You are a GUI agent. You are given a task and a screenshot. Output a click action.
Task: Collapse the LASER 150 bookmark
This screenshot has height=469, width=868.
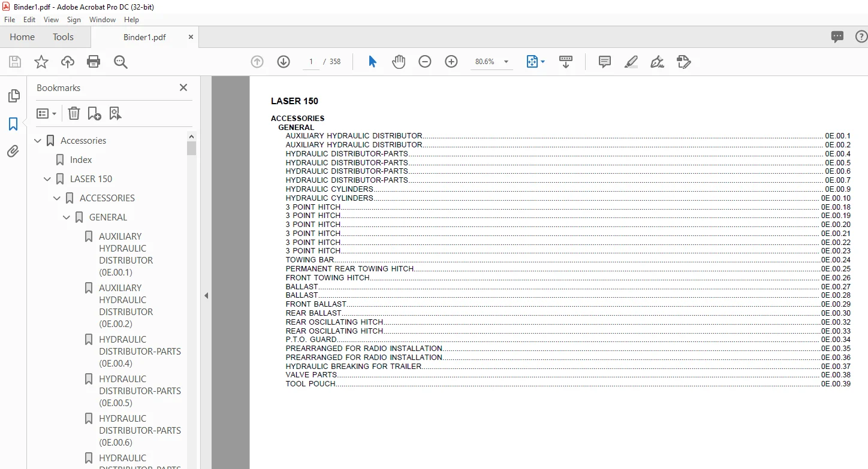(48, 179)
